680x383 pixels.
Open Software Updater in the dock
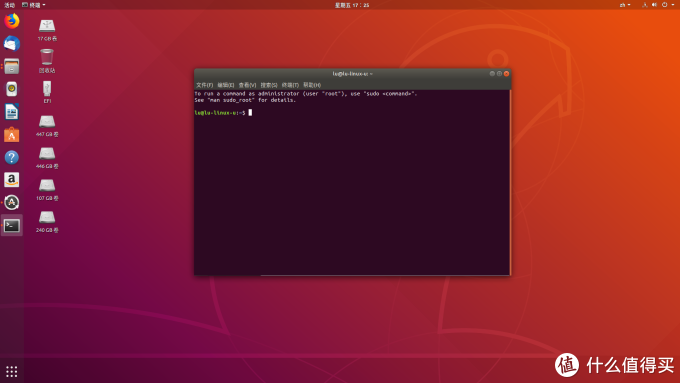(12, 203)
